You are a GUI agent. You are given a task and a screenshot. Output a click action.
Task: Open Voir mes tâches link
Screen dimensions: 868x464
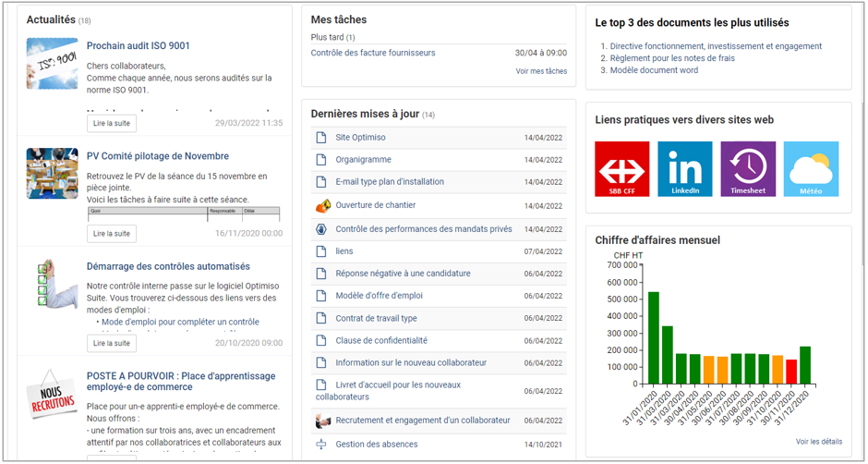point(541,71)
